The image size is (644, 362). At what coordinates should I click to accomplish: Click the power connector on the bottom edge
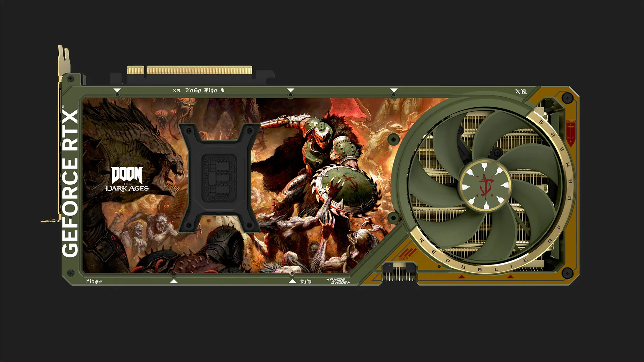[399, 272]
